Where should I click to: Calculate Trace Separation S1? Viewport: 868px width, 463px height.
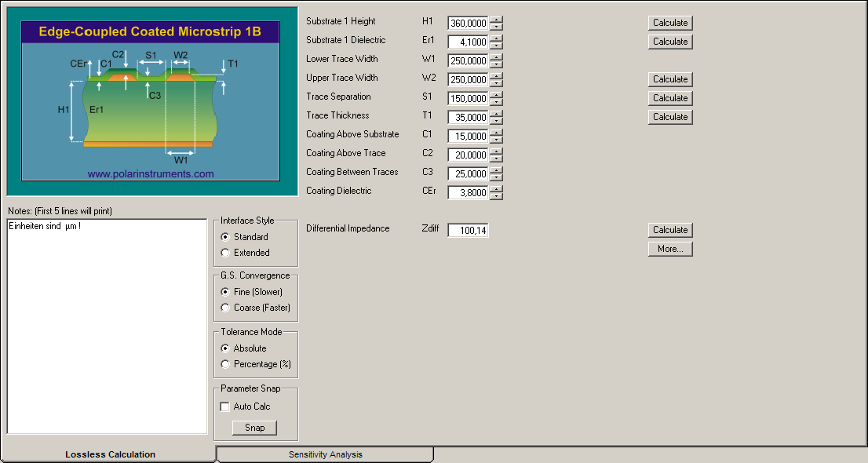coord(670,98)
